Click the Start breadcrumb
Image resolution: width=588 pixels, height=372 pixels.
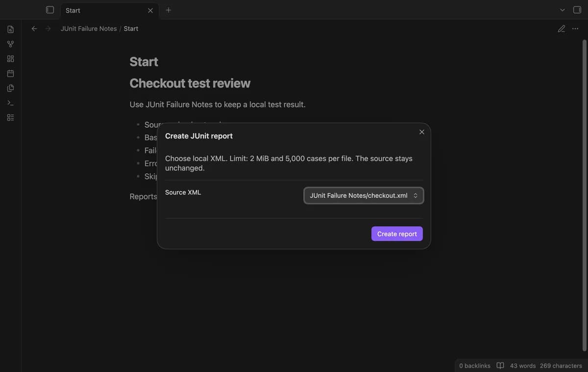(x=131, y=28)
